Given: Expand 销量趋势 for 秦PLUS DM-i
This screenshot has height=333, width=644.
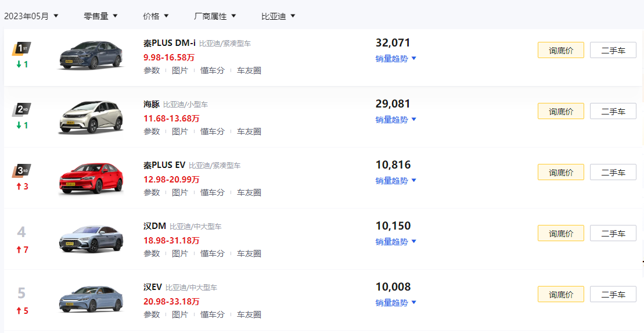Looking at the screenshot, I should pyautogui.click(x=396, y=58).
